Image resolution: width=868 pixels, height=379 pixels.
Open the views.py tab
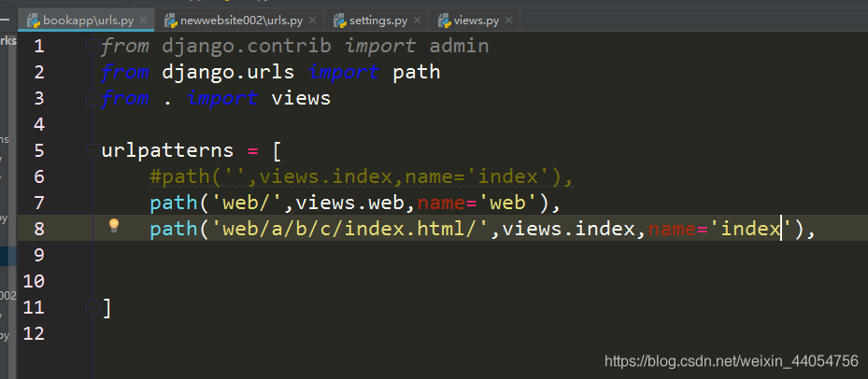[475, 21]
